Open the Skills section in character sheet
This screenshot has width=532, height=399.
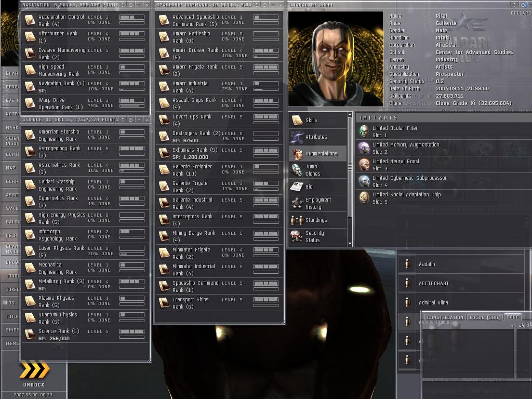[317, 120]
